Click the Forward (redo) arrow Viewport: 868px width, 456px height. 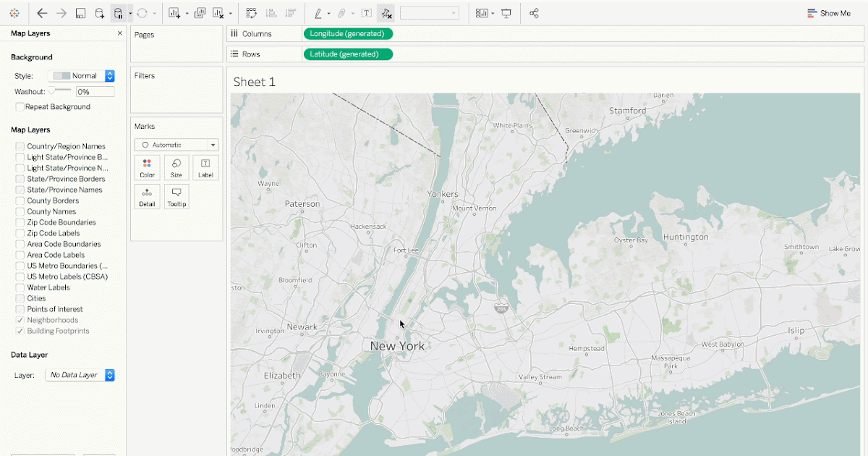coord(61,13)
